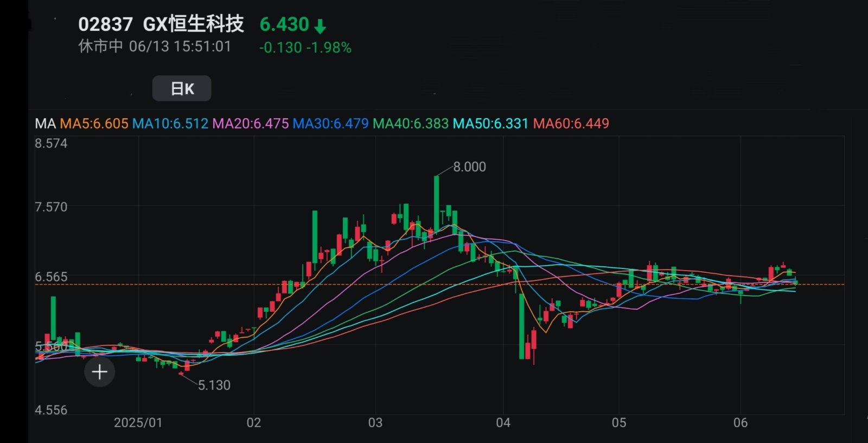Click the 8.574 y-axis label
Image resolution: width=868 pixels, height=443 pixels.
point(51,144)
